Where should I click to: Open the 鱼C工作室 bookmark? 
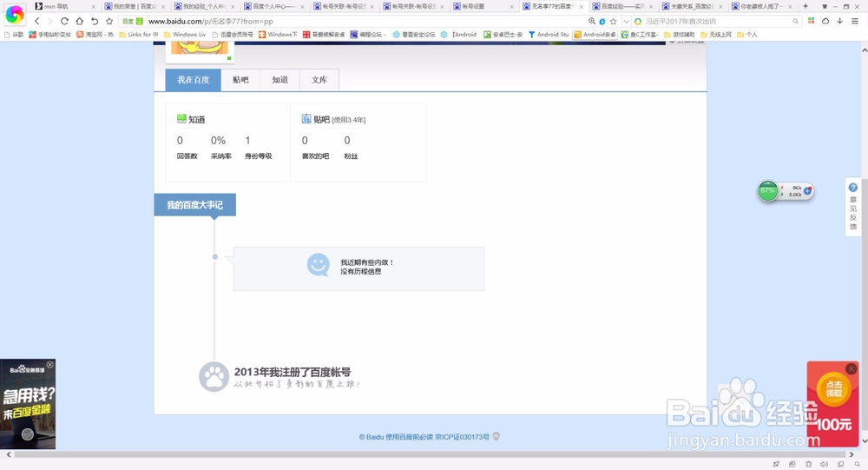[x=640, y=35]
